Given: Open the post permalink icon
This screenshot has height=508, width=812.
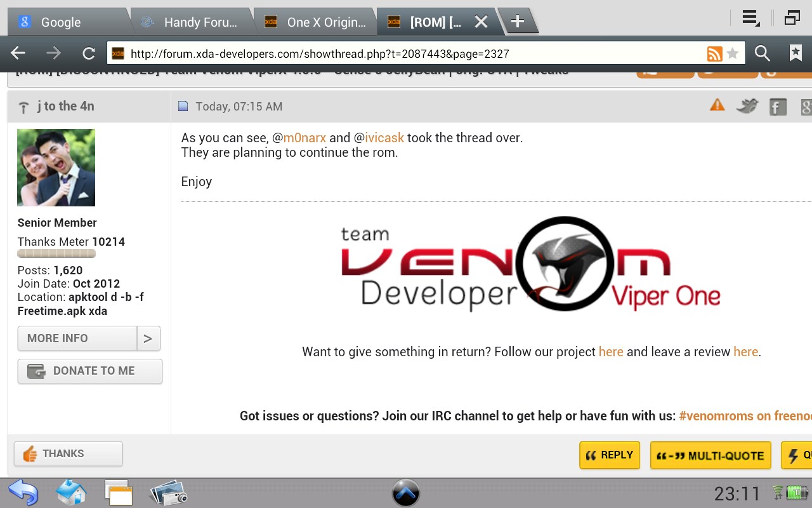Looking at the screenshot, I should tap(183, 107).
